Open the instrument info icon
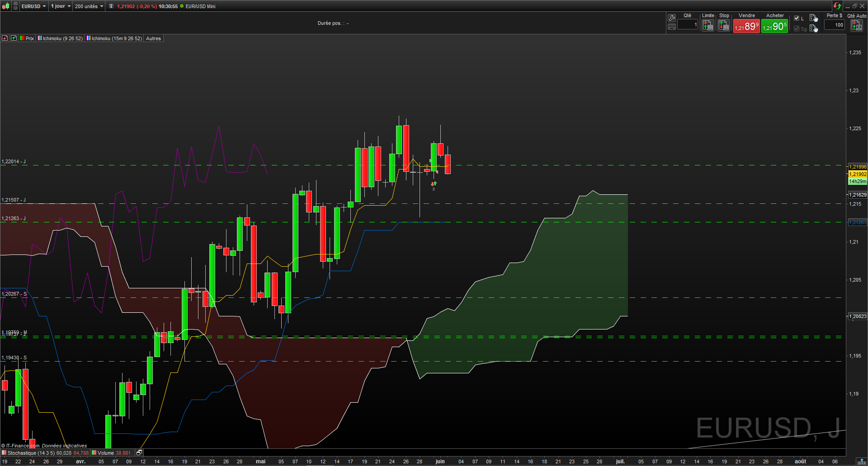This screenshot has height=466, width=868. [x=111, y=6]
